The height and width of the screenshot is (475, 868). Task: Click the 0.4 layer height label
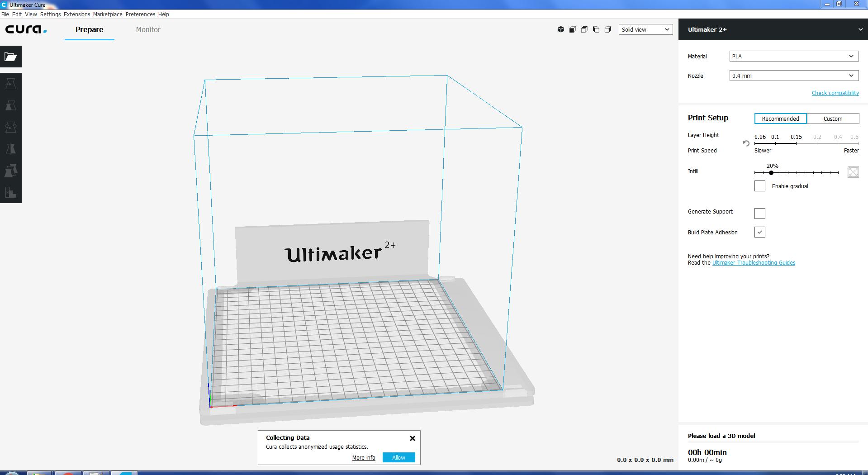click(x=838, y=137)
